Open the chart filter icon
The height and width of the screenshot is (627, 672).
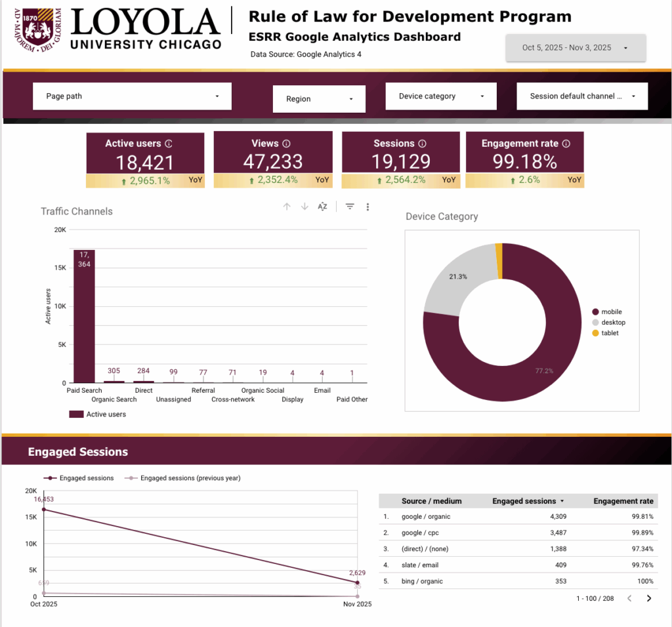[x=350, y=207]
